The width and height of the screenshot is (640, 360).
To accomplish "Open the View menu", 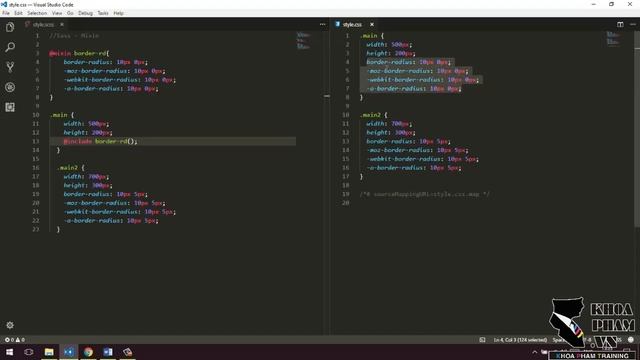I will point(57,13).
